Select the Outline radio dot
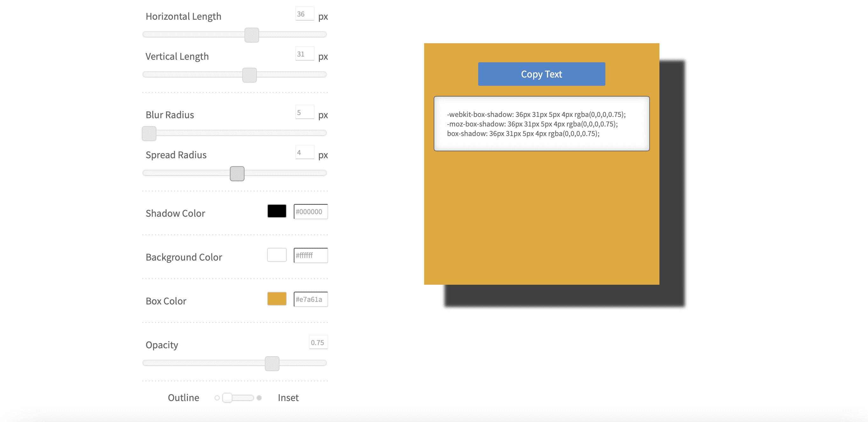The image size is (868, 422). [x=217, y=398]
